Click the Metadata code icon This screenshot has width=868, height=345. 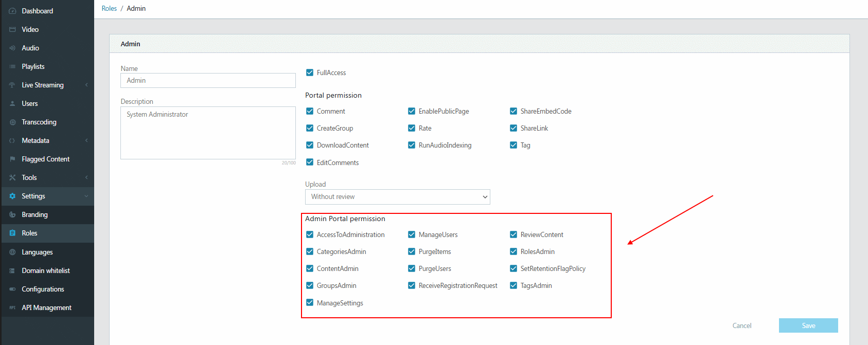click(x=12, y=140)
